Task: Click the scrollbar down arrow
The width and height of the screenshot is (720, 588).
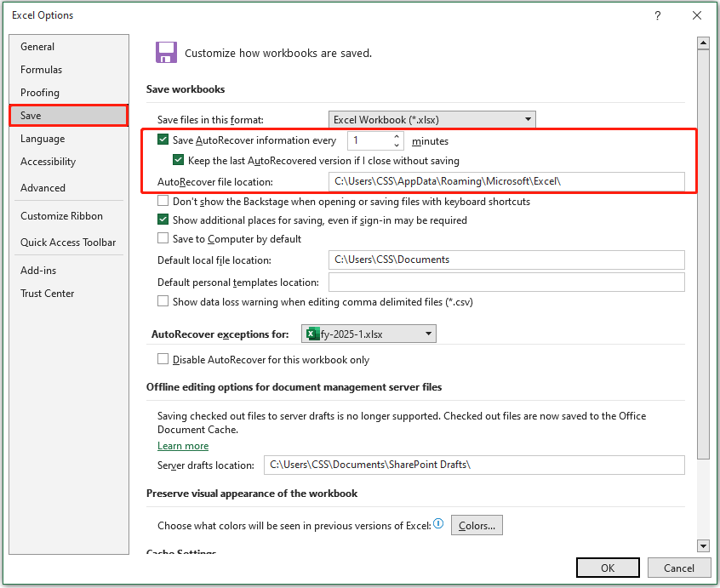Action: pyautogui.click(x=703, y=546)
